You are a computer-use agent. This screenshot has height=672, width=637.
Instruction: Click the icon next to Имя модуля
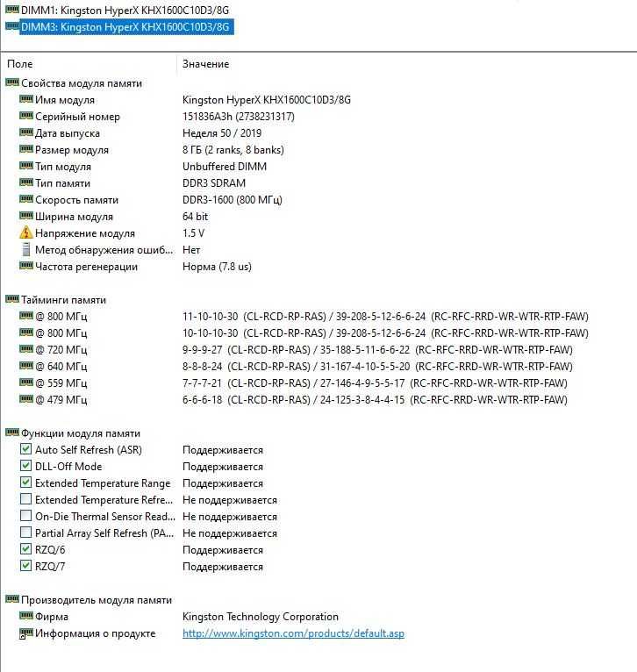click(x=26, y=99)
